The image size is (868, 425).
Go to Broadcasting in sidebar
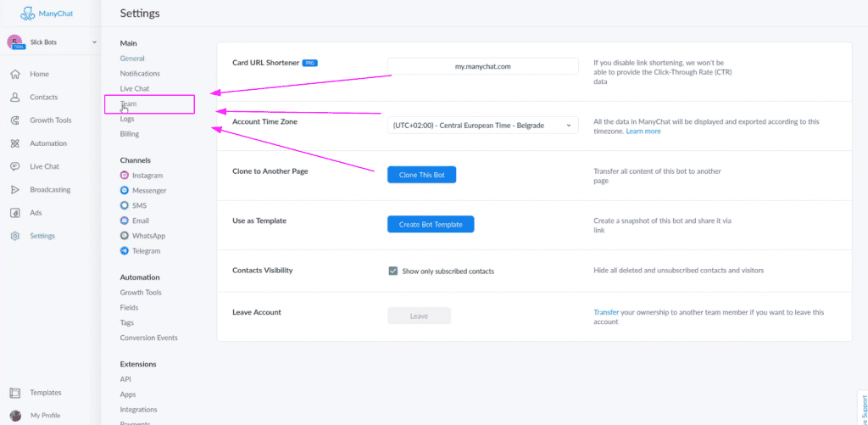pos(50,189)
